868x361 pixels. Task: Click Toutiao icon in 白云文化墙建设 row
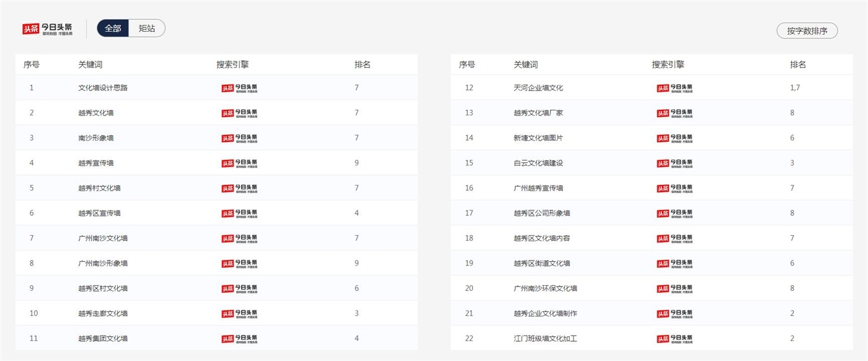tap(675, 163)
